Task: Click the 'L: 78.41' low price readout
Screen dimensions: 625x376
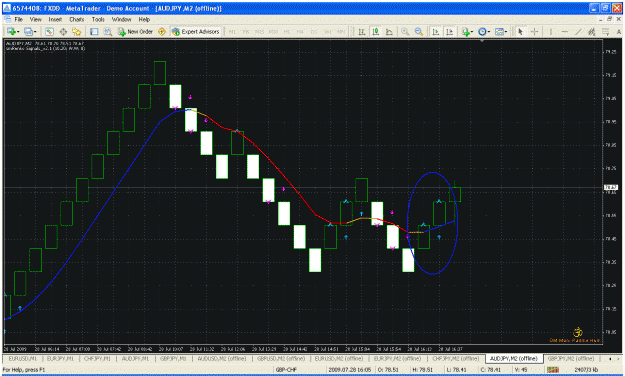Action: pos(456,370)
